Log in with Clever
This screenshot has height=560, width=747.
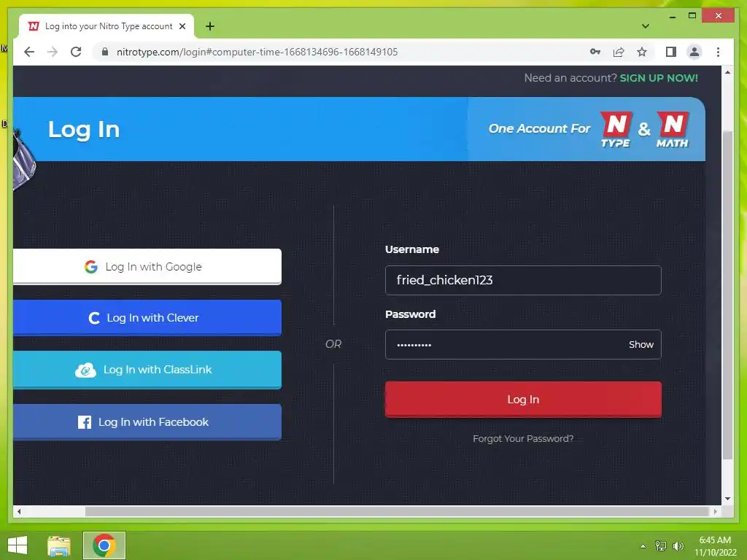147,318
